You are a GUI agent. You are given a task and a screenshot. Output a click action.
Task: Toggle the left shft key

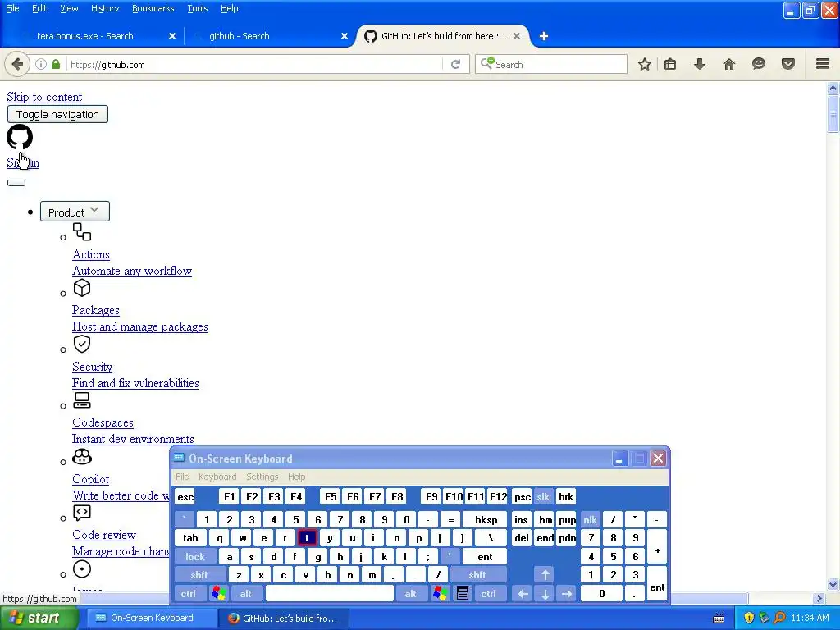(199, 575)
